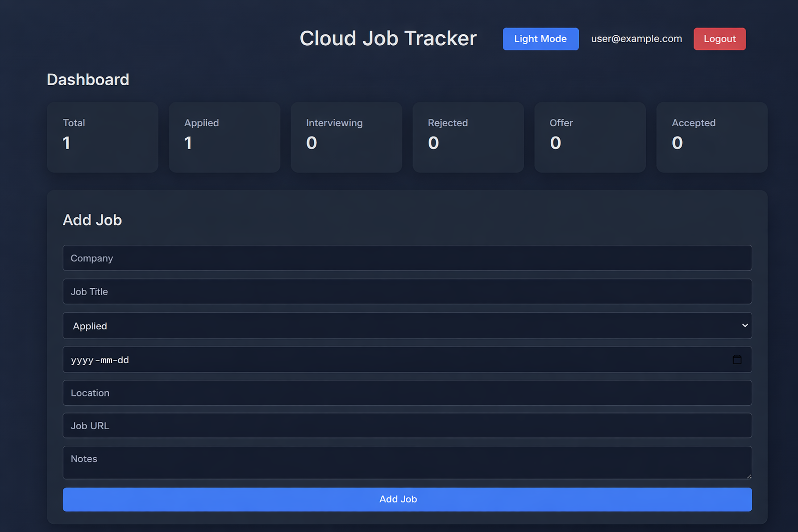Select the Total stat card
The width and height of the screenshot is (798, 532).
pos(102,137)
